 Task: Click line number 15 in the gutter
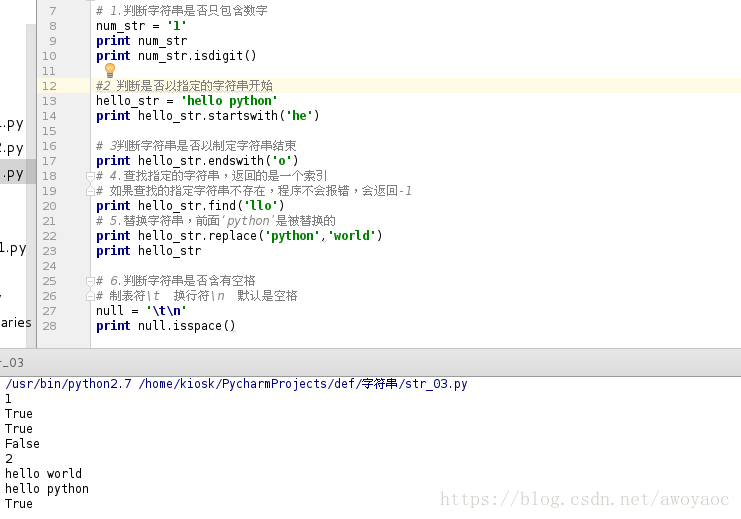[x=49, y=131]
